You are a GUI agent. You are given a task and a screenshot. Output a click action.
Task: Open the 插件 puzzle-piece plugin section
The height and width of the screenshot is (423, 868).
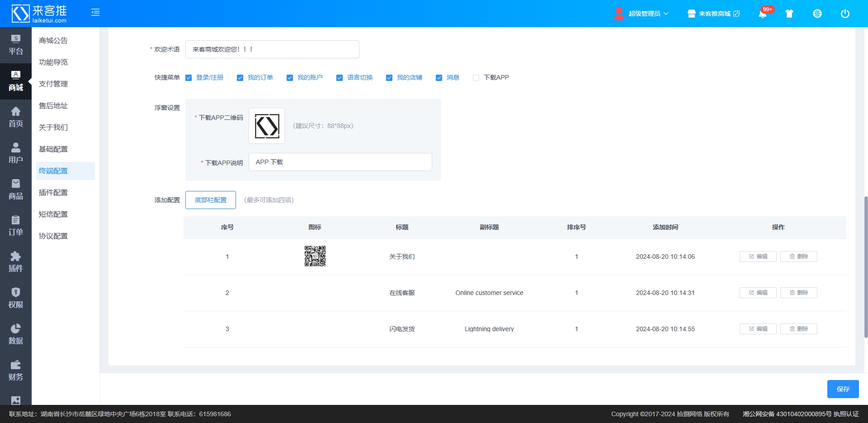pyautogui.click(x=16, y=262)
